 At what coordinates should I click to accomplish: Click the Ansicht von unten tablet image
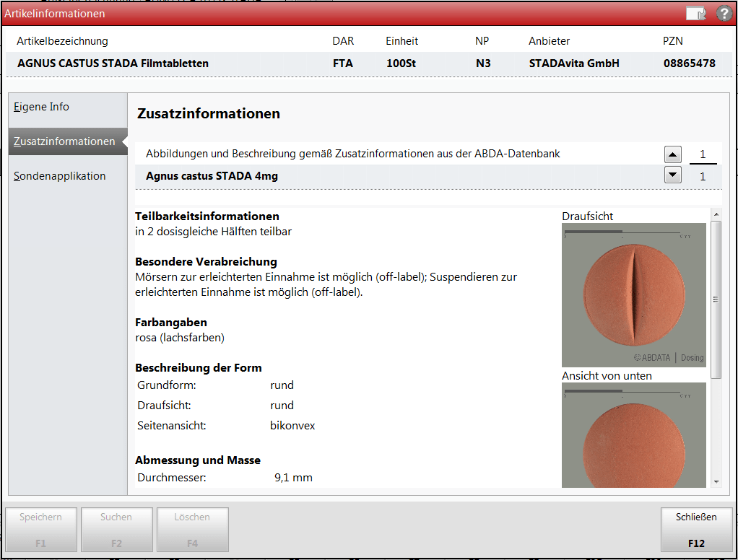pos(634,435)
